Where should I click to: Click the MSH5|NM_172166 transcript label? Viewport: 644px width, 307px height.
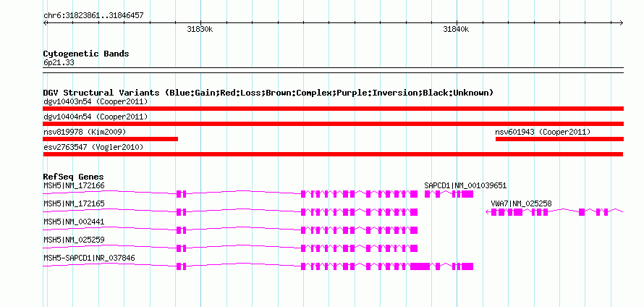pos(74,186)
